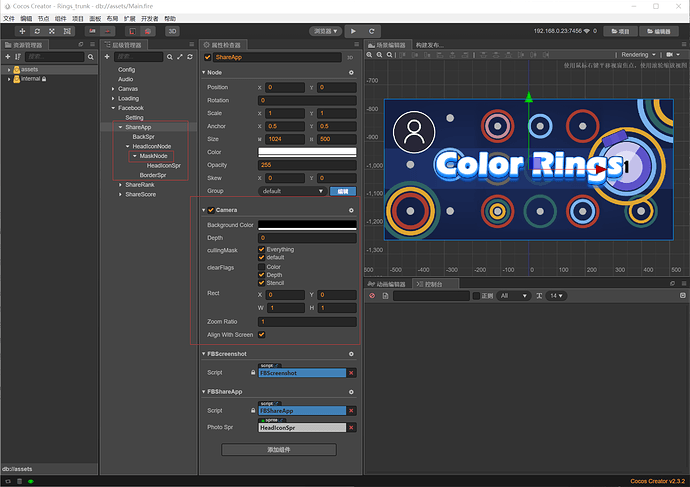Screen dimensions: 690x487
Task: Open the 项目 menu in the menu bar
Action: [x=78, y=18]
